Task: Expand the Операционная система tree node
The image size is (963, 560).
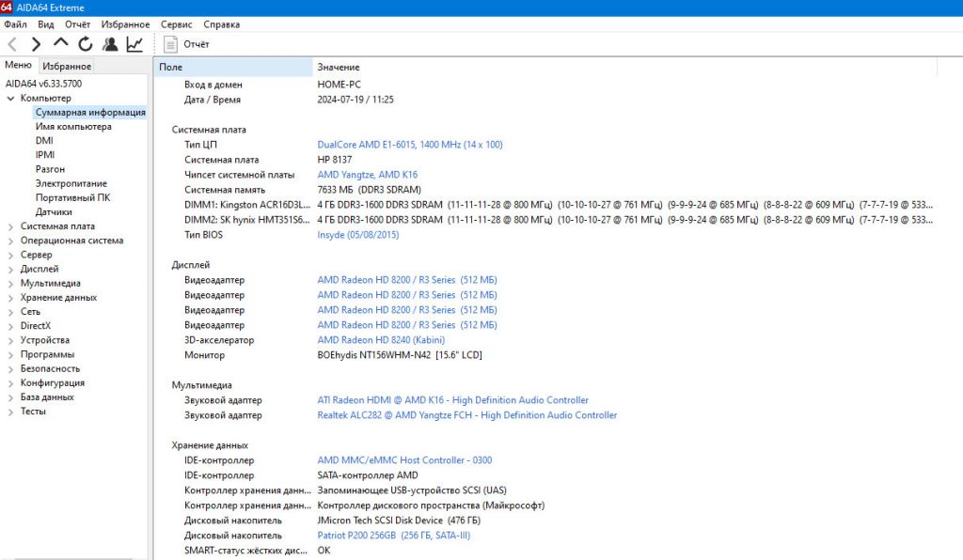Action: (10, 241)
